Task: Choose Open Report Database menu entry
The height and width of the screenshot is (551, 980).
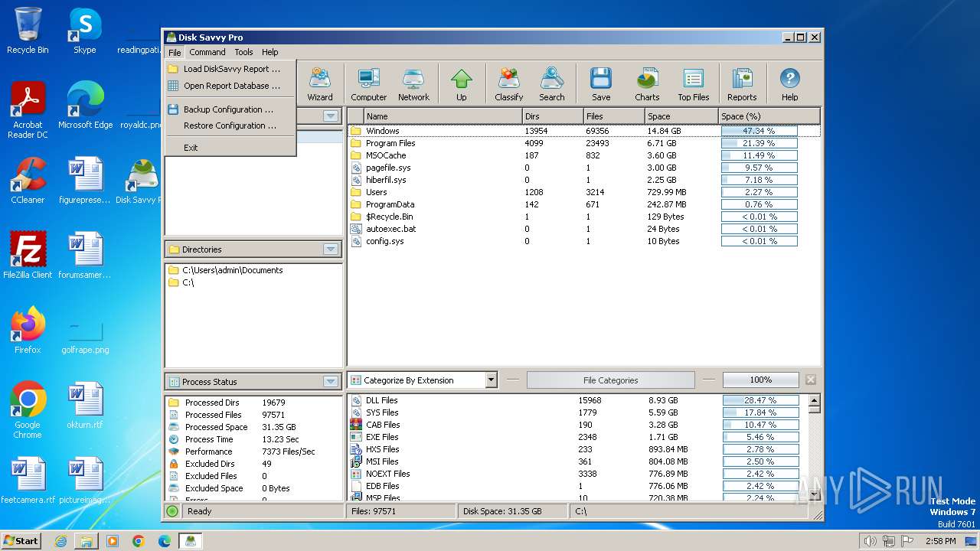Action: tap(231, 86)
